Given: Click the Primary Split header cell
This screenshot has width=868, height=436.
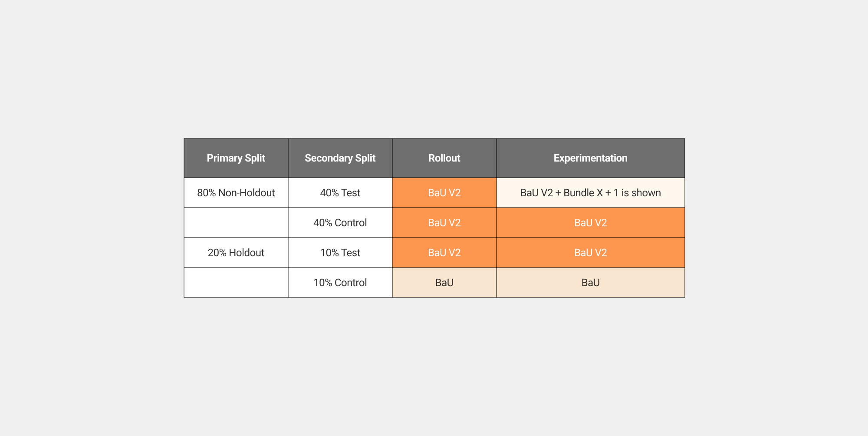Looking at the screenshot, I should click(236, 158).
